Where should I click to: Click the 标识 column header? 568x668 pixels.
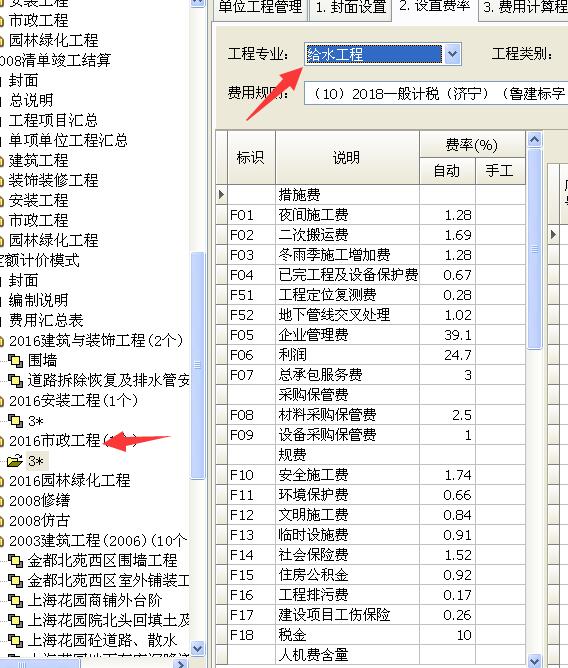coord(251,158)
